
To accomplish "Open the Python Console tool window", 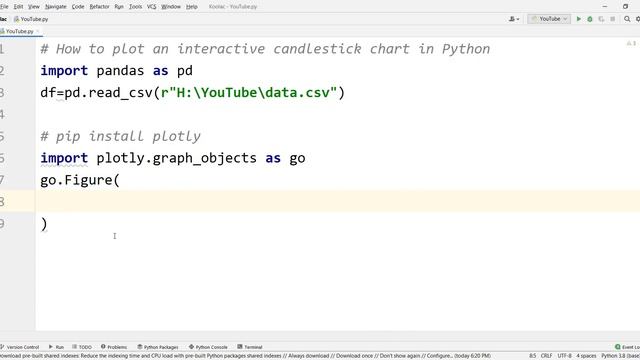I will (x=208, y=347).
